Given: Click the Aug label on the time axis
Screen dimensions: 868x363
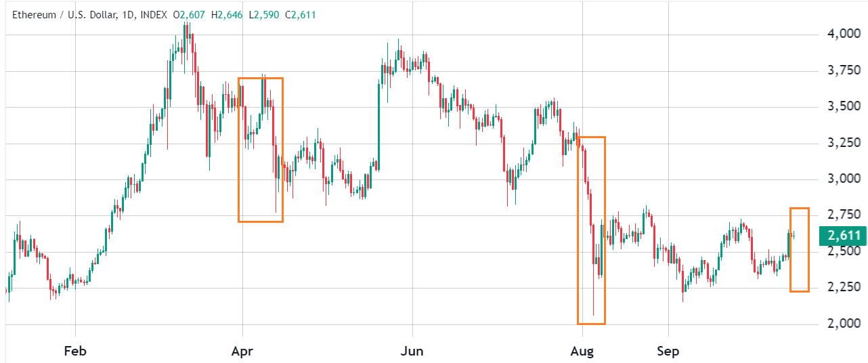Looking at the screenshot, I should point(582,351).
